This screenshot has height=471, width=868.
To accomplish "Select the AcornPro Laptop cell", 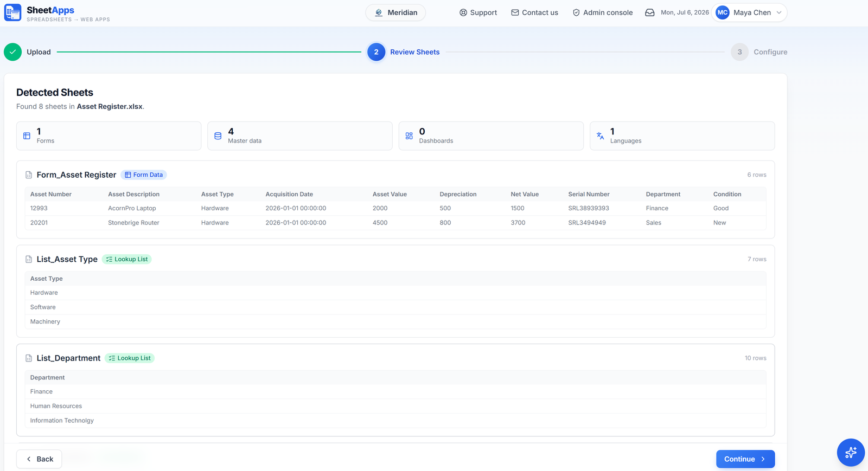I will coord(132,208).
